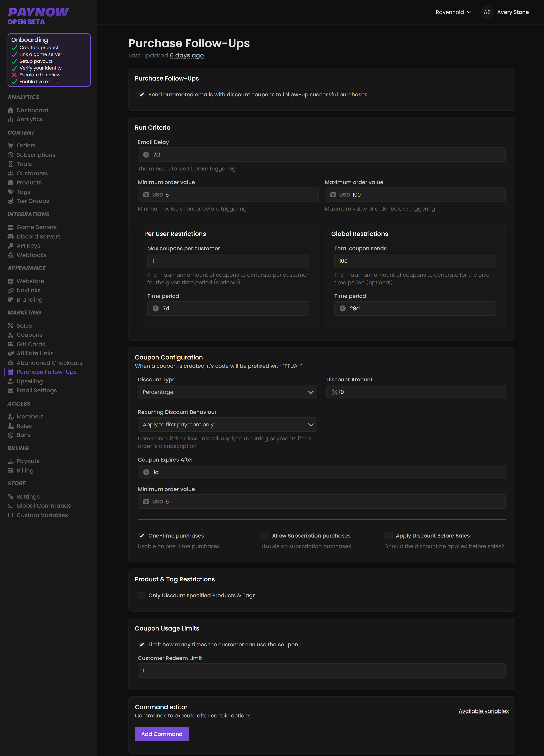Open the Recurring Discount Behaviour dropdown
The image size is (544, 756).
(x=228, y=425)
